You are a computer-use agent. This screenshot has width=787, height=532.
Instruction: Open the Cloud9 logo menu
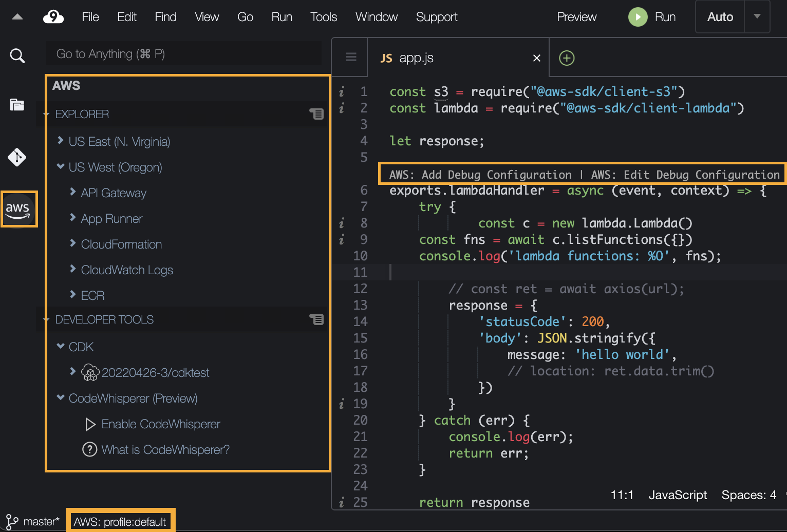(x=53, y=17)
